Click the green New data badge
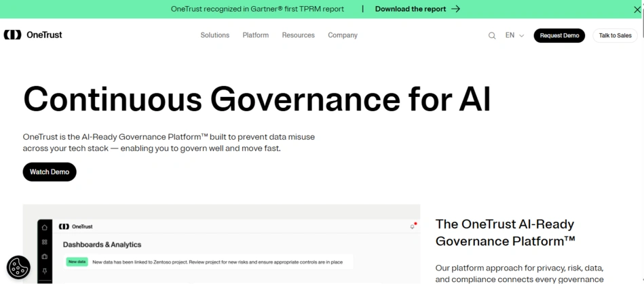The height and width of the screenshot is (284, 644). pos(77,262)
